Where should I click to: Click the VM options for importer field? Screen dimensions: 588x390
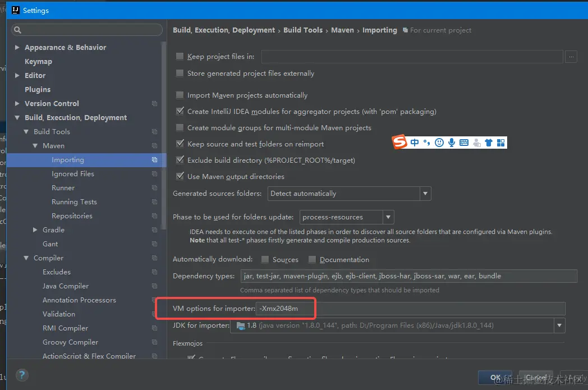410,309
